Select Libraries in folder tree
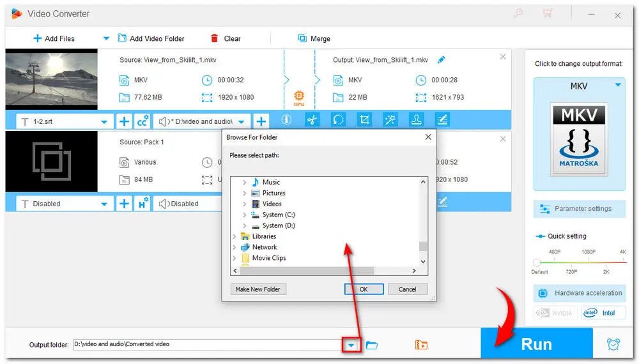This screenshot has width=639, height=364. 264,236
